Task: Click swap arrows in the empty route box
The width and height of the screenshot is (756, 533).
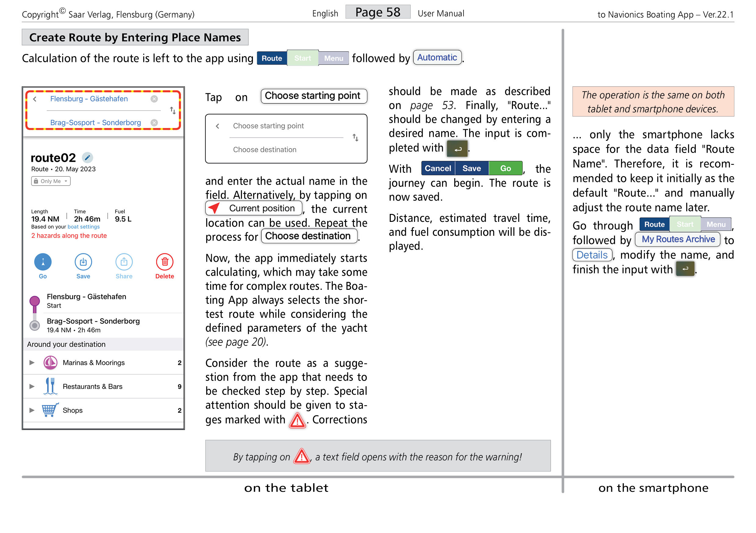Action: 355,138
